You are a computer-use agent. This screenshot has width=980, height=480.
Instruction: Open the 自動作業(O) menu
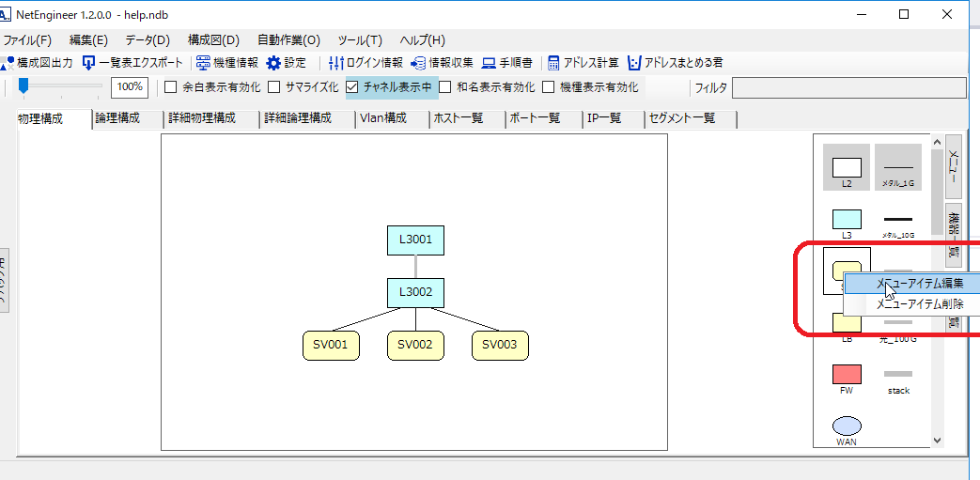(288, 40)
